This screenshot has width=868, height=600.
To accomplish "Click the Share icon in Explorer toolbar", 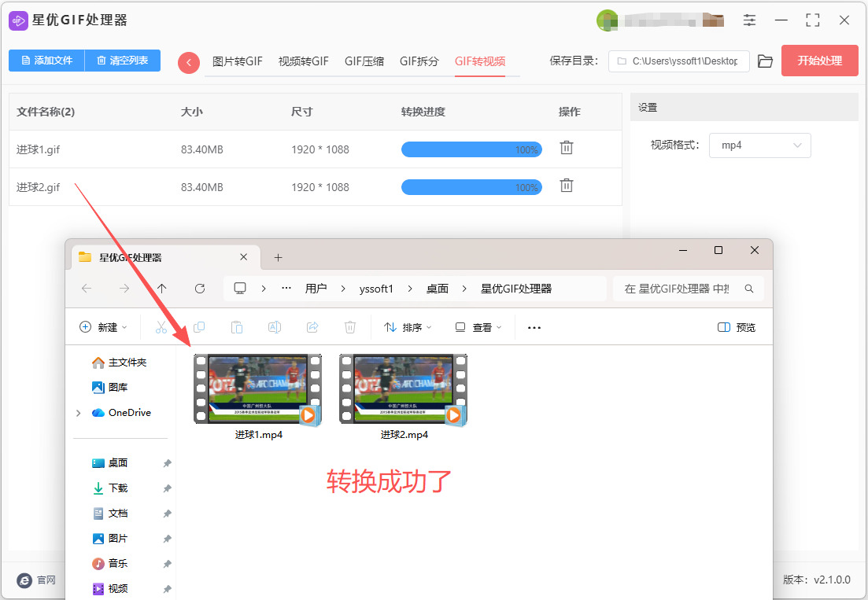I will click(312, 327).
